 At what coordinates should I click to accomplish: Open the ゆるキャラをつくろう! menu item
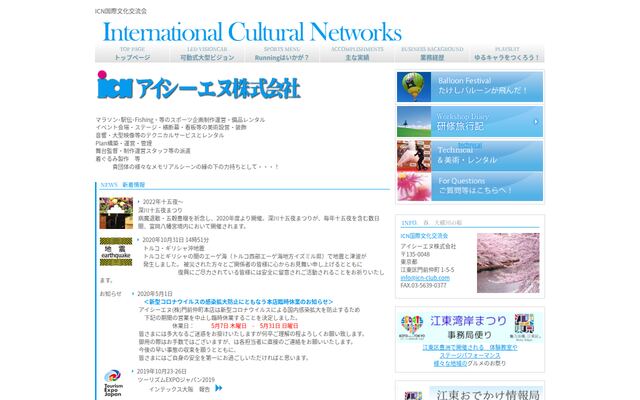[507, 53]
